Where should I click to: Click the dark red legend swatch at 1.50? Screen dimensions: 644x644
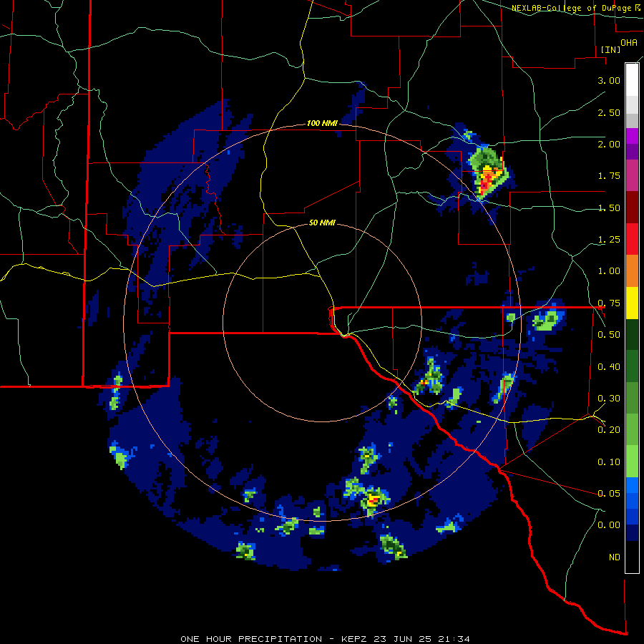pyautogui.click(x=632, y=208)
